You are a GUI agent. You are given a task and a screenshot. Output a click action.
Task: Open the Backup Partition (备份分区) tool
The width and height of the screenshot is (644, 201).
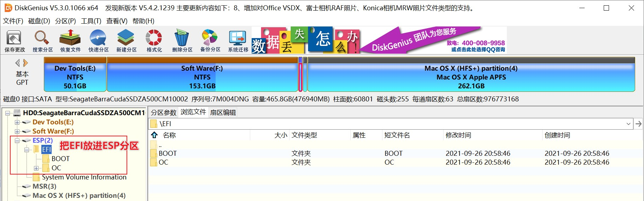[x=210, y=41]
